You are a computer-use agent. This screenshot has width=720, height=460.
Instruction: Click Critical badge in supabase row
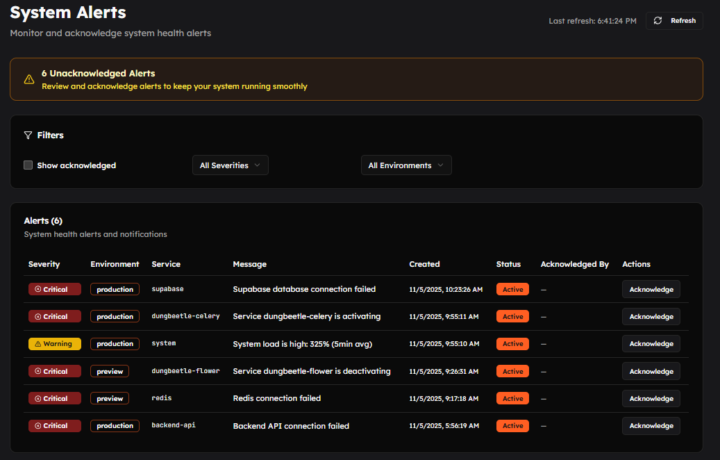55,289
